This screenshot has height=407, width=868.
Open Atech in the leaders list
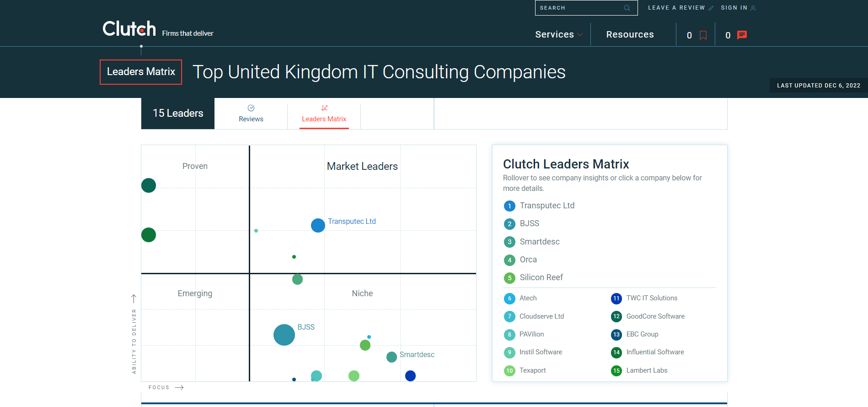click(x=528, y=298)
